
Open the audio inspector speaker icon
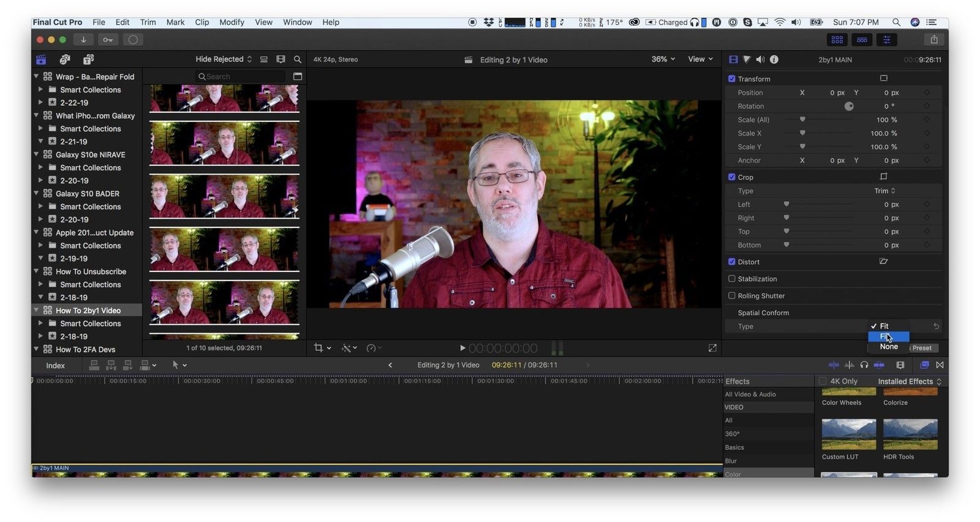760,59
